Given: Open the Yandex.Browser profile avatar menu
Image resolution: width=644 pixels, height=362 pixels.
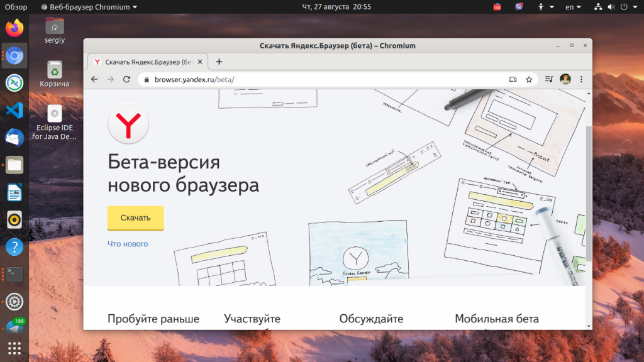Looking at the screenshot, I should click(565, 79).
